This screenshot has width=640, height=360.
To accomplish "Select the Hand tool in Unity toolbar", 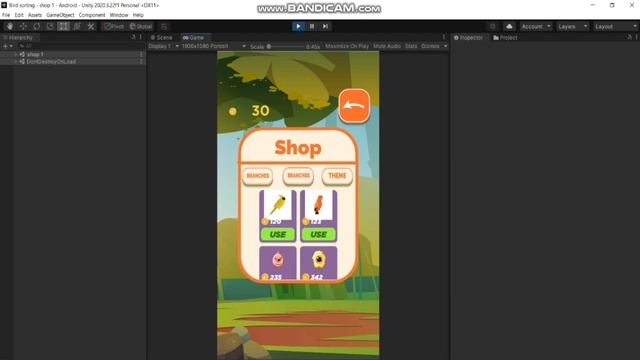I will [10, 27].
